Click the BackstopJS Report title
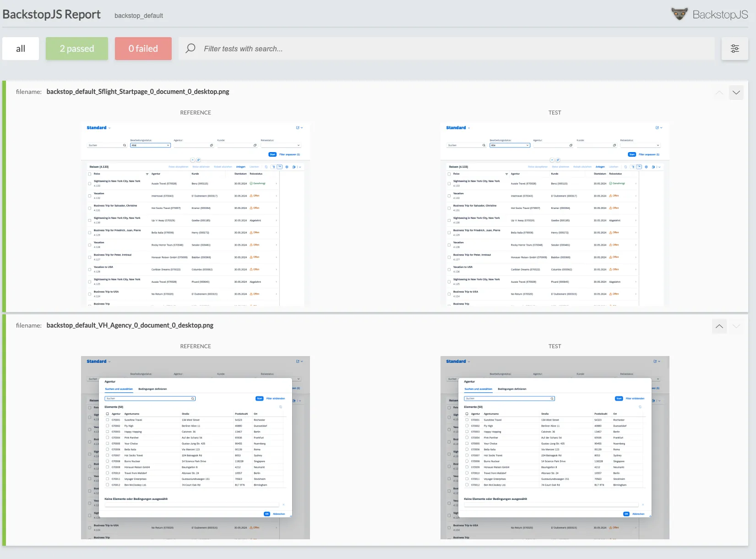This screenshot has width=756, height=559. point(51,14)
